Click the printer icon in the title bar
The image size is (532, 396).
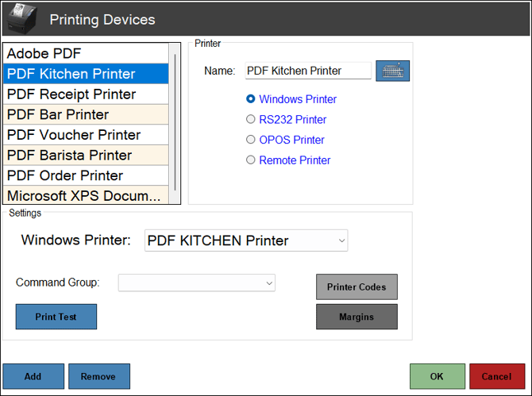click(22, 19)
